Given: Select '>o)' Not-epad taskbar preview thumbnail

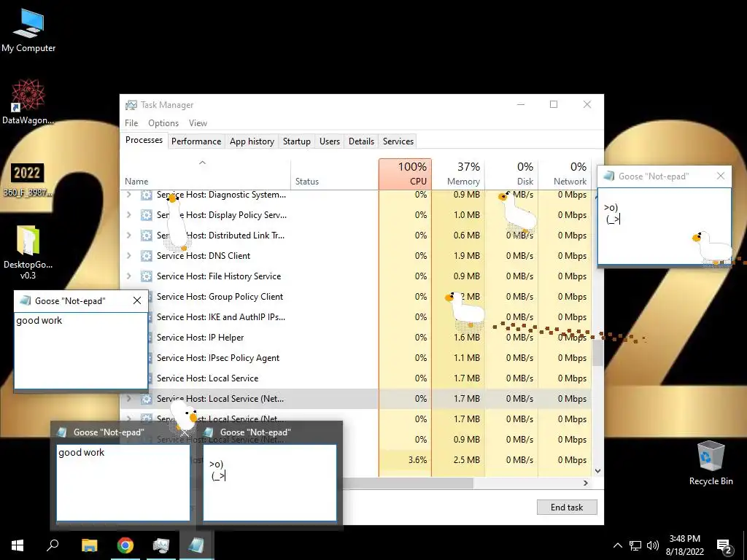Looking at the screenshot, I should tap(270, 475).
